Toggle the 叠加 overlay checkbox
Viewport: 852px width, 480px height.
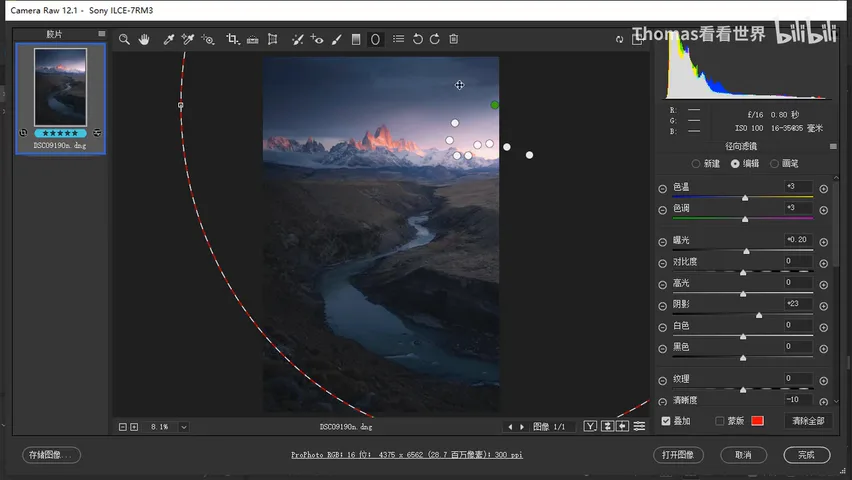coord(666,421)
